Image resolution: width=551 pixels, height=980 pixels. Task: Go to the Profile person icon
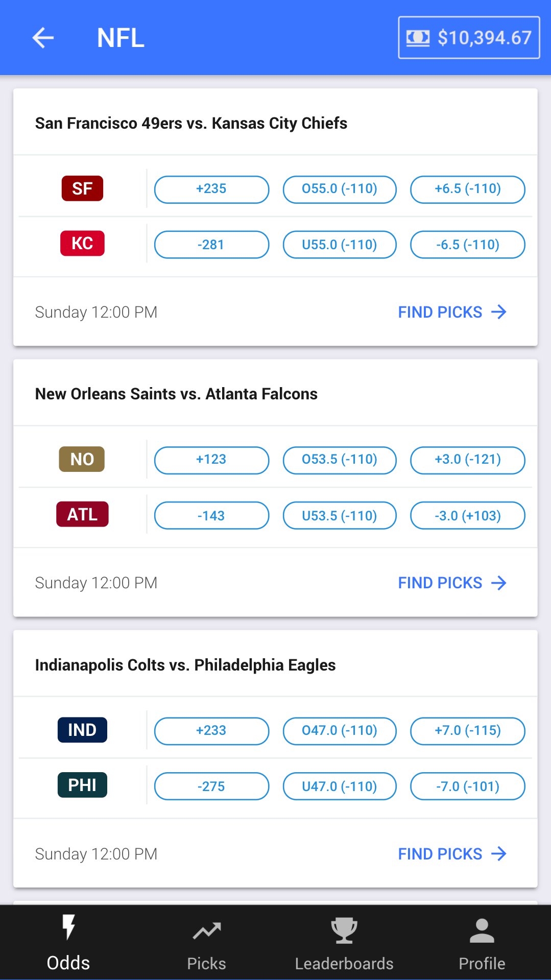point(482,930)
